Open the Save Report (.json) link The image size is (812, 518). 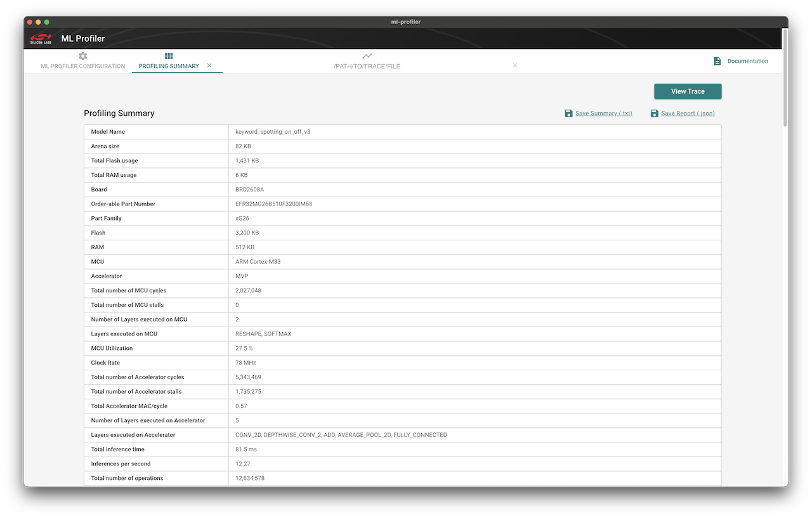688,113
